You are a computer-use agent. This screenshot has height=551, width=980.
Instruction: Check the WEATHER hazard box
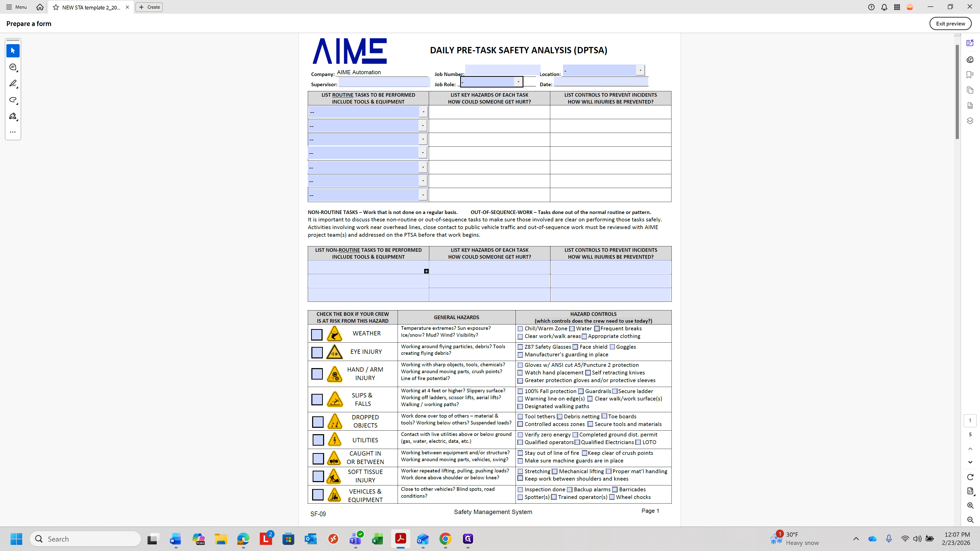(x=316, y=334)
